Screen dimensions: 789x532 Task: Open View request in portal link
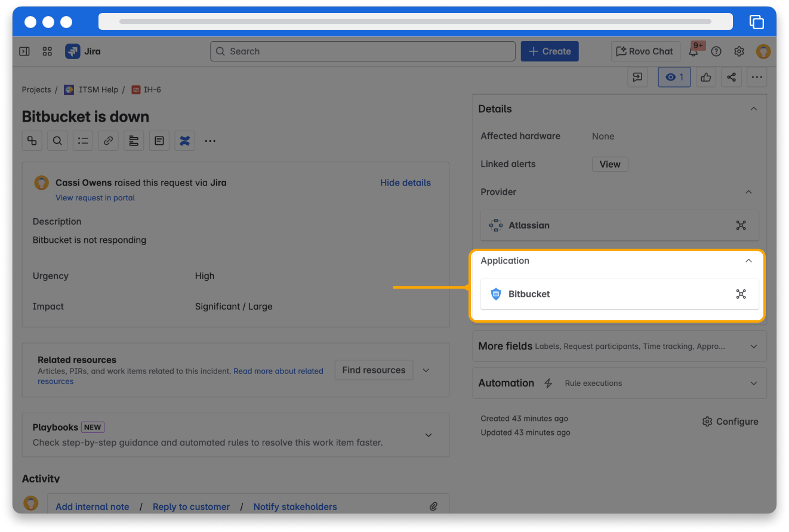click(95, 197)
